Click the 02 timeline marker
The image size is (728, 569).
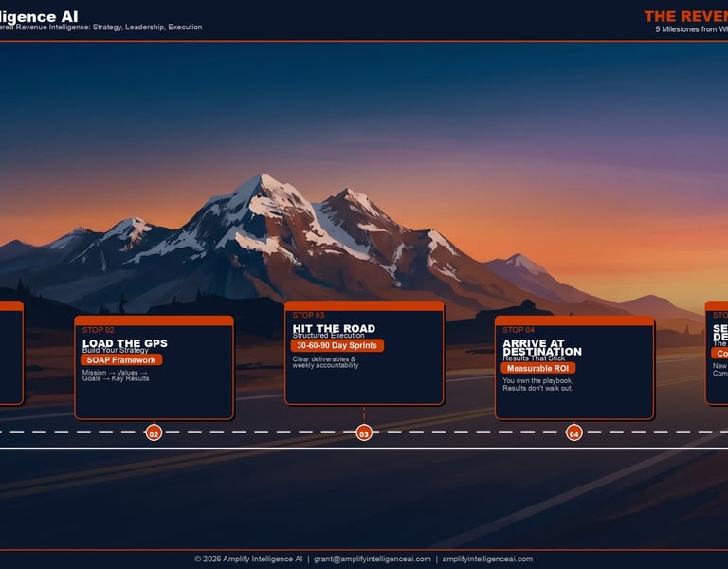[154, 433]
